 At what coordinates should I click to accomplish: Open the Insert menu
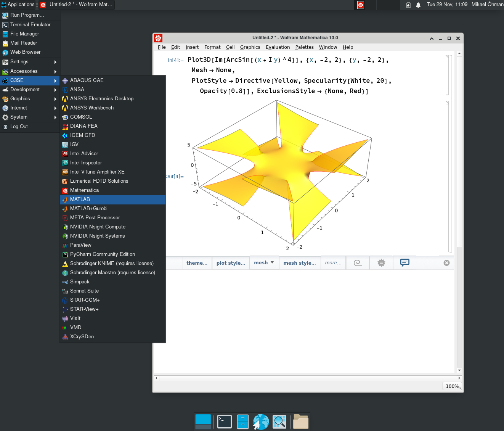[192, 47]
